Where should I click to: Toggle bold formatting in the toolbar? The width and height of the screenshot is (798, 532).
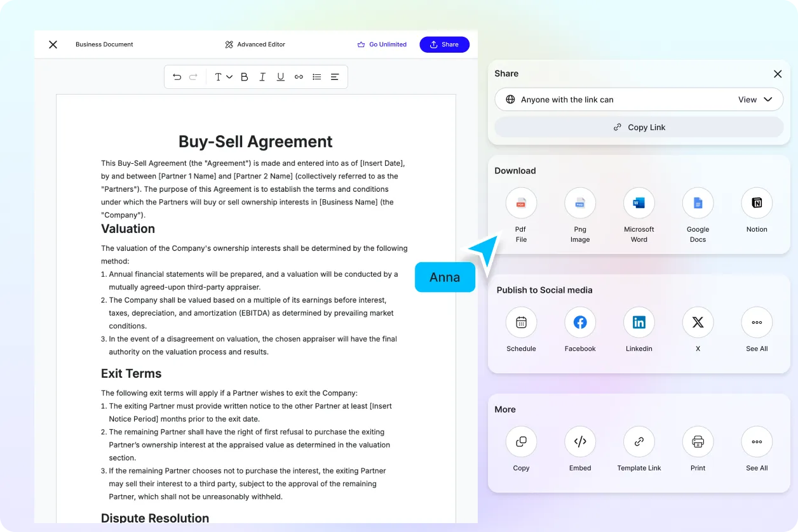click(x=244, y=76)
